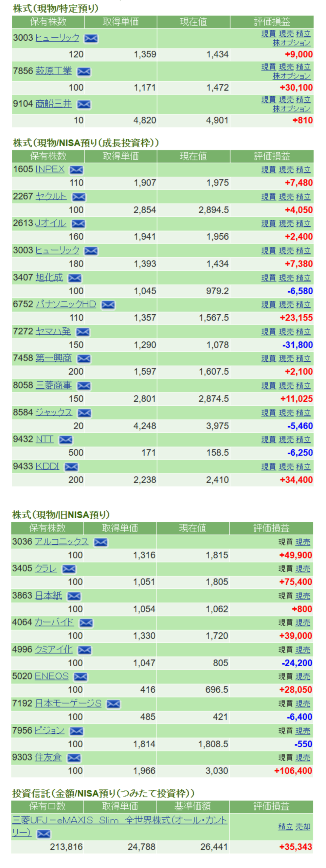
Task: Click the 株オプション link for 7856 萩原工業
Action: point(292,76)
